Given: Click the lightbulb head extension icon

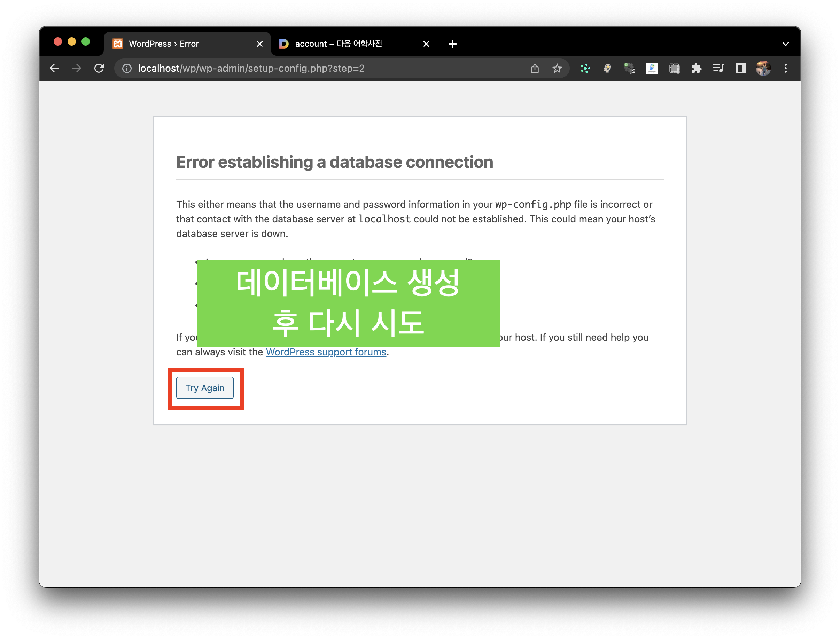Looking at the screenshot, I should click(x=607, y=69).
